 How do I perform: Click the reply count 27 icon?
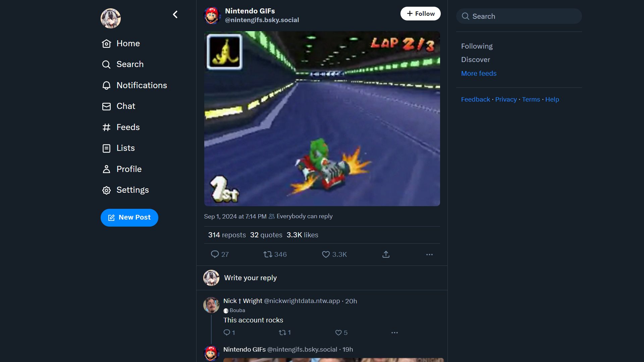click(x=215, y=254)
